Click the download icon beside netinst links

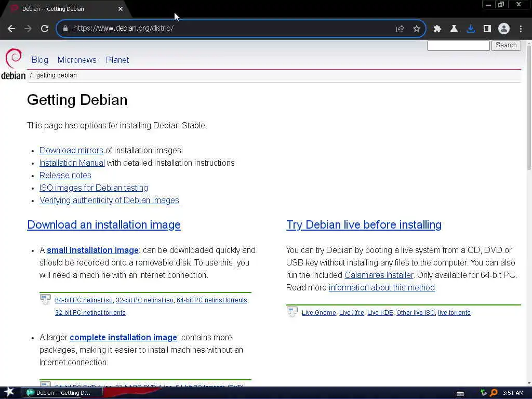pos(45,300)
